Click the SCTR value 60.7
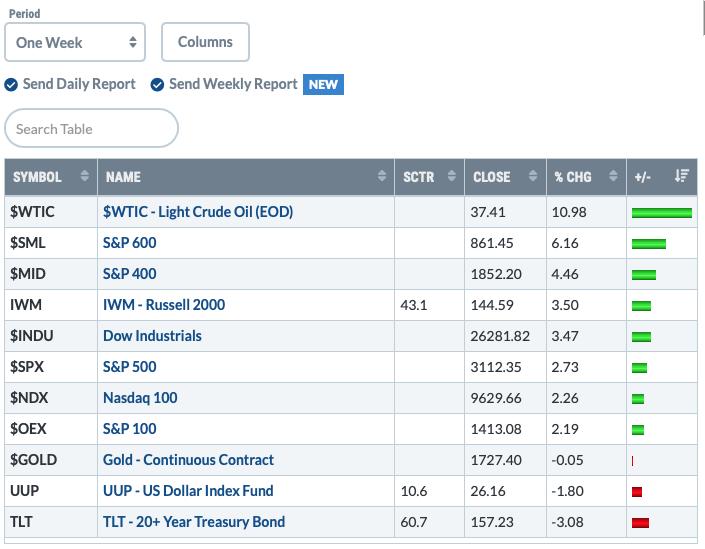Viewport: 705px width, 549px height. click(414, 522)
